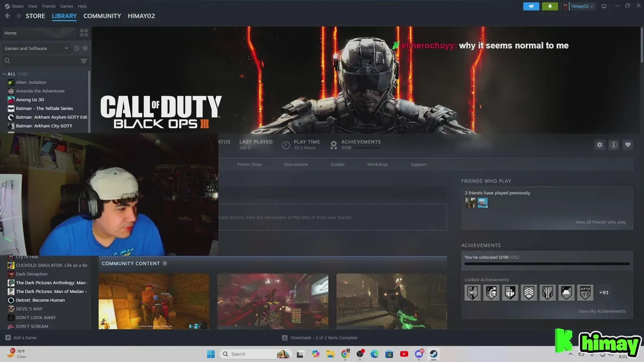The image size is (644, 362).
Task: Open the Workshop tab
Action: point(377,164)
